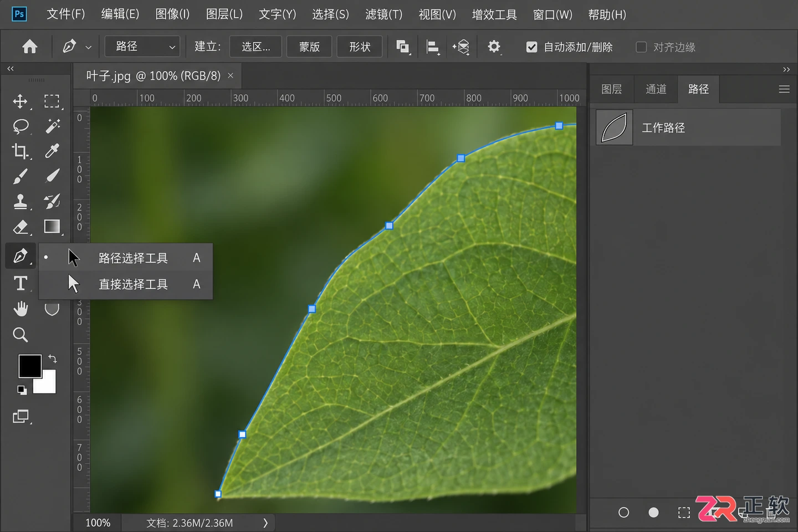Select the Clone Stamp tool

[x=21, y=202]
